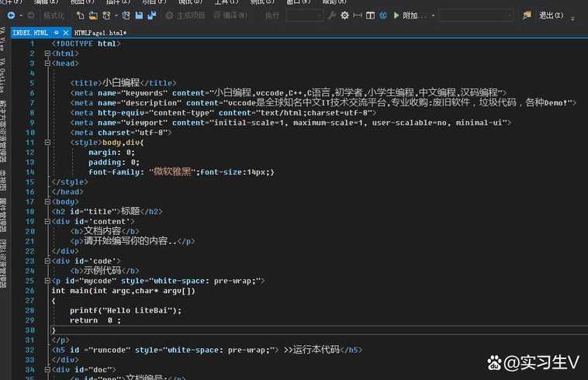588x380 pixels.
Task: Collapse the div id="doc" block
Action: [x=47, y=369]
